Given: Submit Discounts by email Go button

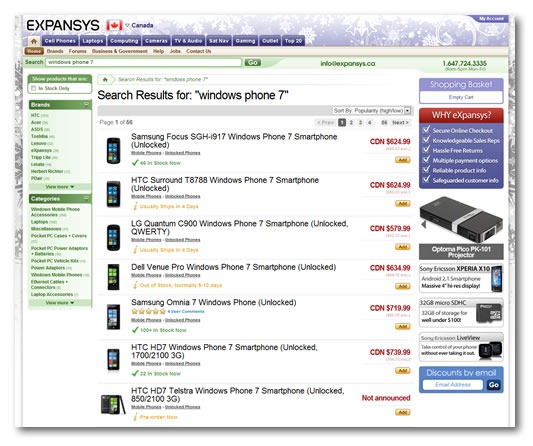Looking at the screenshot, I should click(x=494, y=385).
